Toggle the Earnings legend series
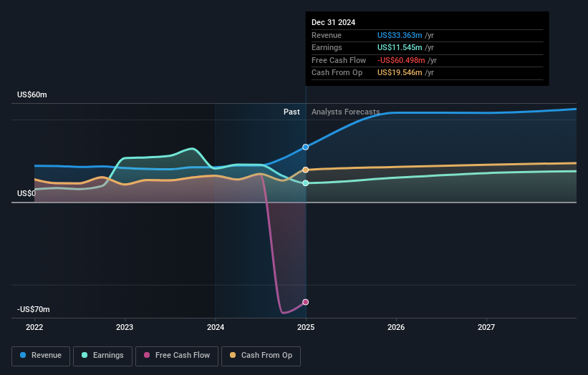588x375 pixels. tap(102, 356)
